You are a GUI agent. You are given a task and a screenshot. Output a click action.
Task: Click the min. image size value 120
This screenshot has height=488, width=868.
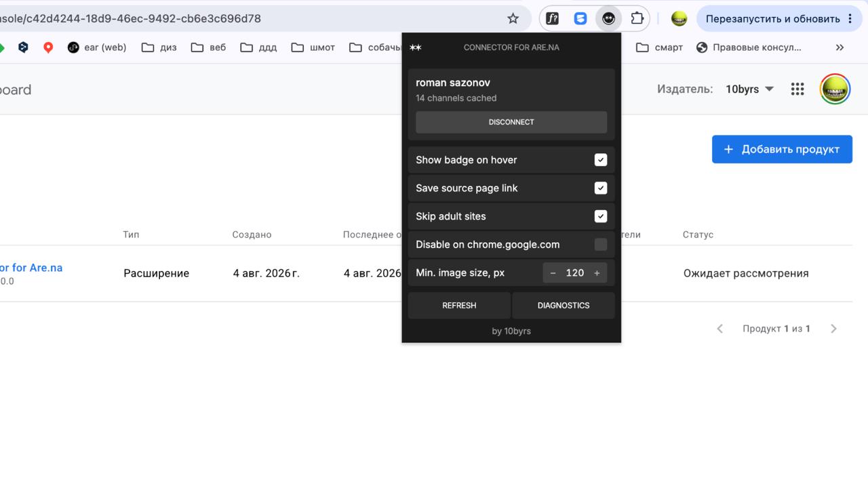point(575,272)
